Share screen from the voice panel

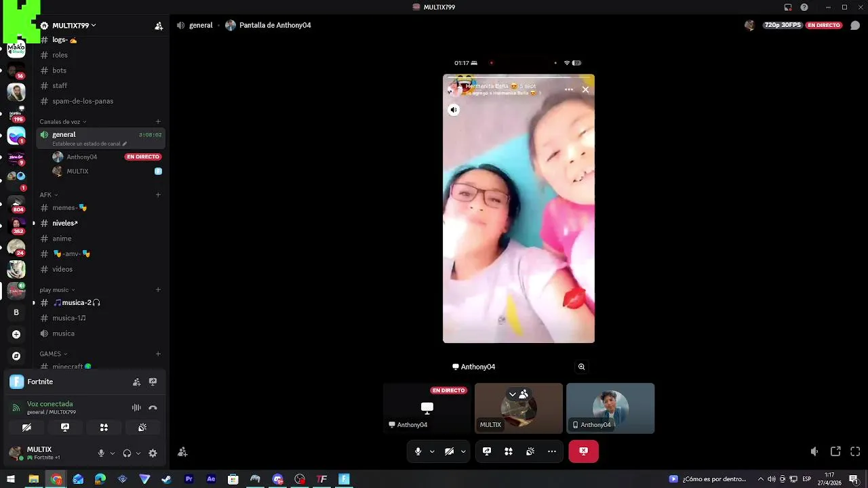pos(65,428)
